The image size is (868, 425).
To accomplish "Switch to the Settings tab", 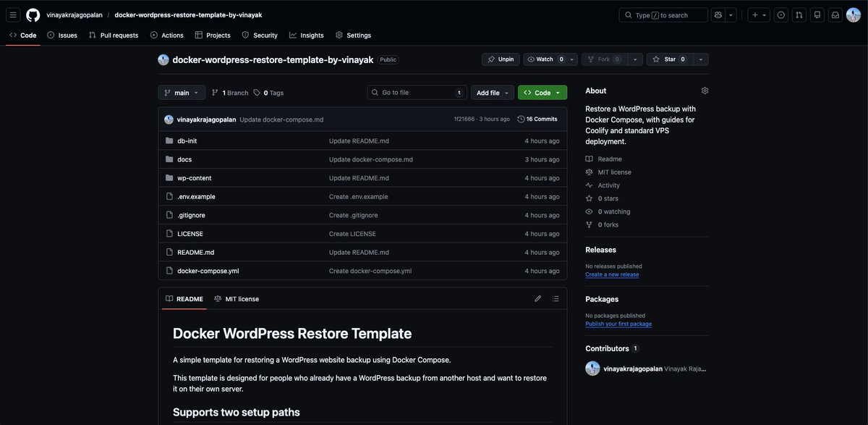I will coord(353,35).
